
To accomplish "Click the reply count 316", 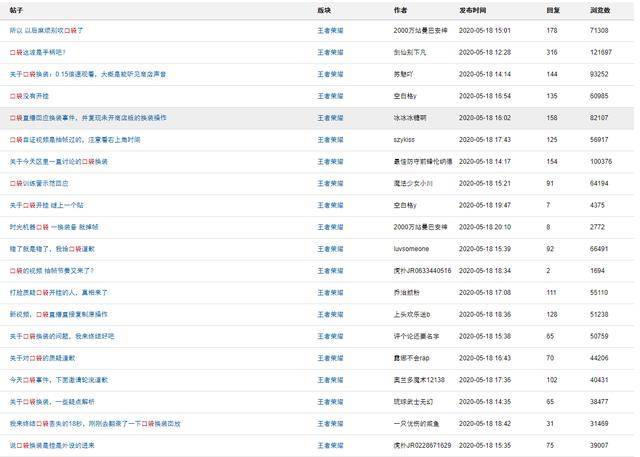I will (552, 52).
